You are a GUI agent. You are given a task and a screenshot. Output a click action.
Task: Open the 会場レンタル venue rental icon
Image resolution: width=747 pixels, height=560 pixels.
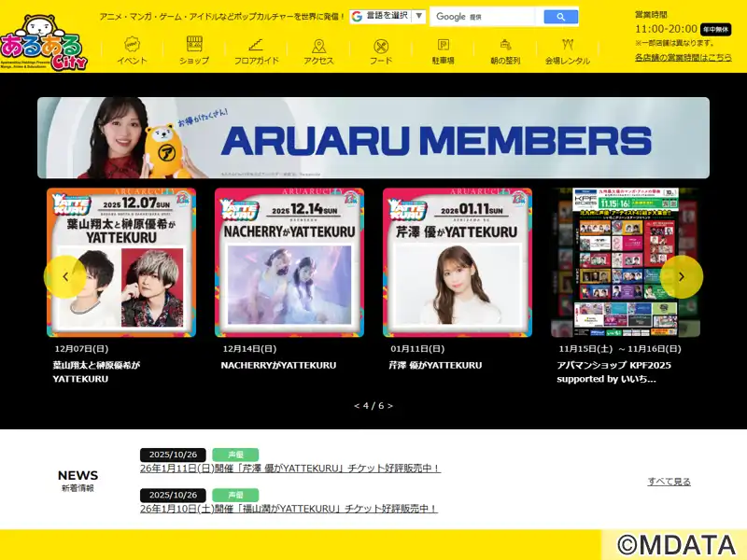click(568, 47)
